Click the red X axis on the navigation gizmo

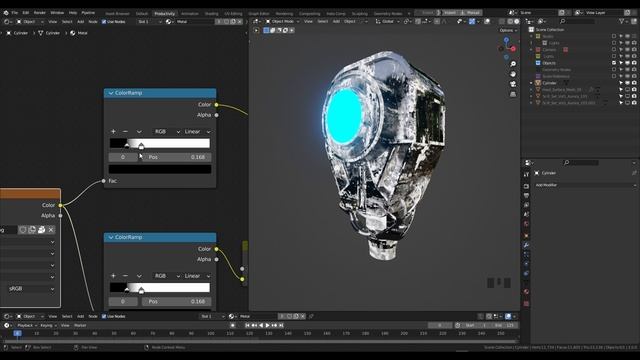[x=513, y=49]
